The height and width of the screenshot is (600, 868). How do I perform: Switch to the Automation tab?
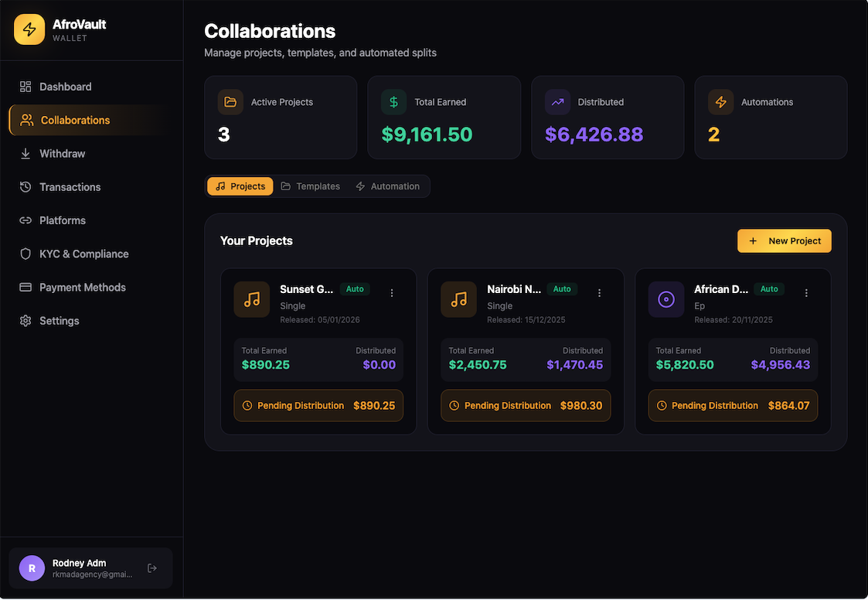click(387, 186)
